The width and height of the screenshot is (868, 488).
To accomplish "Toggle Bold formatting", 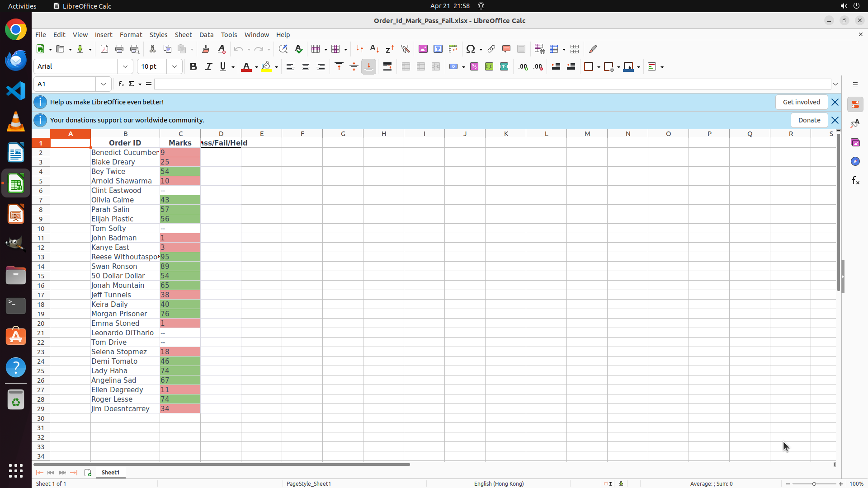I will tap(193, 67).
